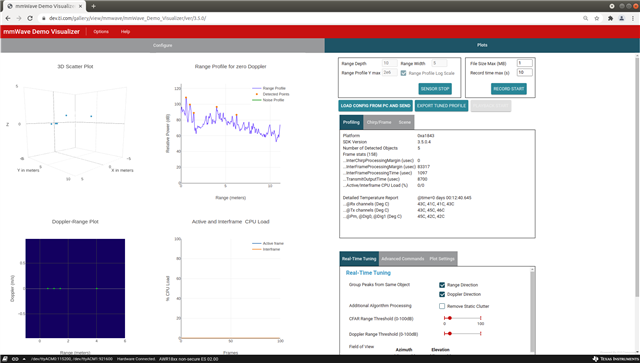Open the Options menu

[101, 31]
